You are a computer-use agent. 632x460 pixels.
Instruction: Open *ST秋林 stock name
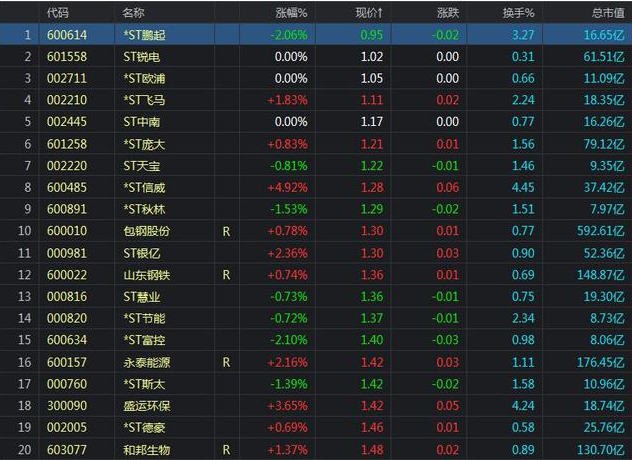click(x=144, y=209)
